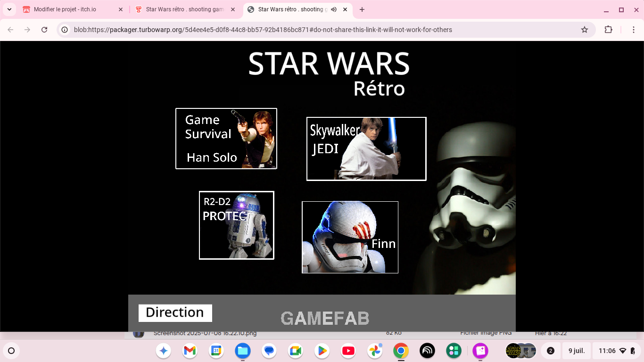The width and height of the screenshot is (644, 362).
Task: Open the notification counter showing 2
Action: pos(550,351)
